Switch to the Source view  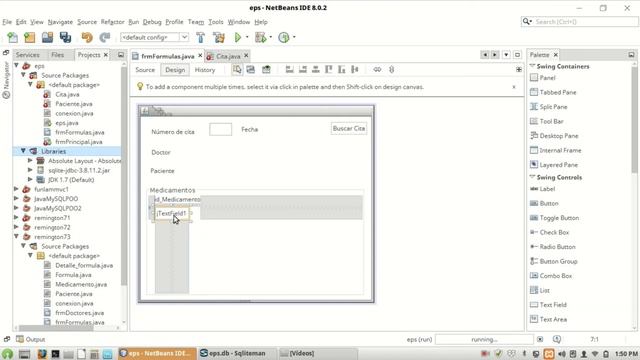(145, 70)
